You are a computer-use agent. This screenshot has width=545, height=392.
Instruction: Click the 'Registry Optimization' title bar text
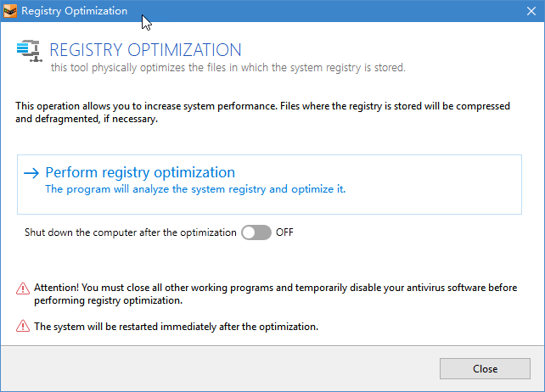point(74,12)
